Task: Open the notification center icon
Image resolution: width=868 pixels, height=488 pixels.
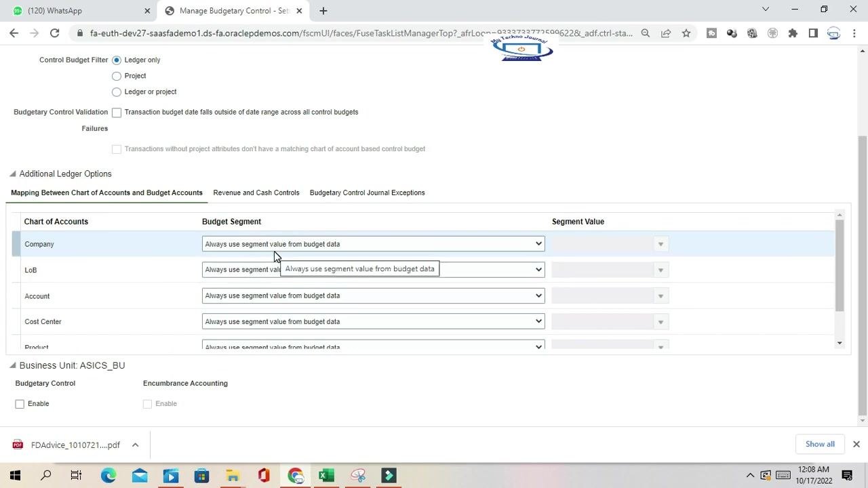Action: point(847,475)
